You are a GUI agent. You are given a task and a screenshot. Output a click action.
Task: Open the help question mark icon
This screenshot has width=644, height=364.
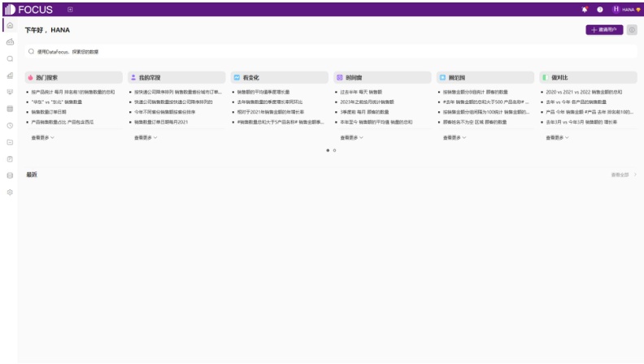point(600,10)
